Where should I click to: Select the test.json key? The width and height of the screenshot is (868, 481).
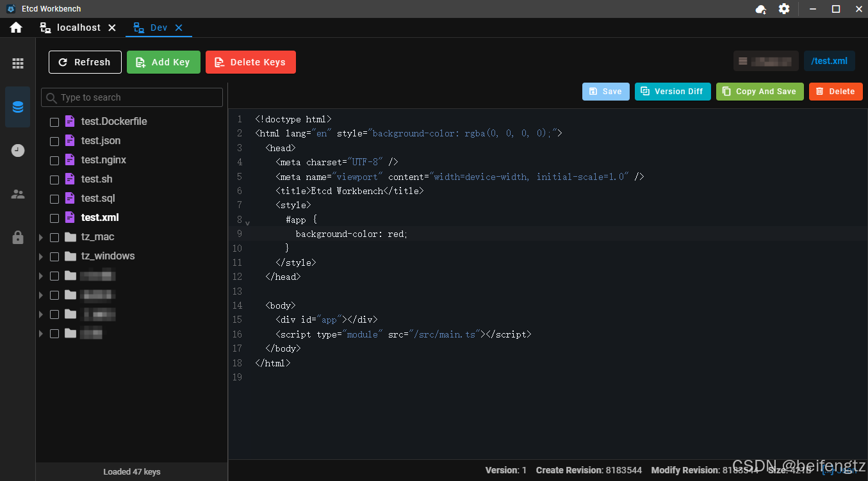point(101,140)
